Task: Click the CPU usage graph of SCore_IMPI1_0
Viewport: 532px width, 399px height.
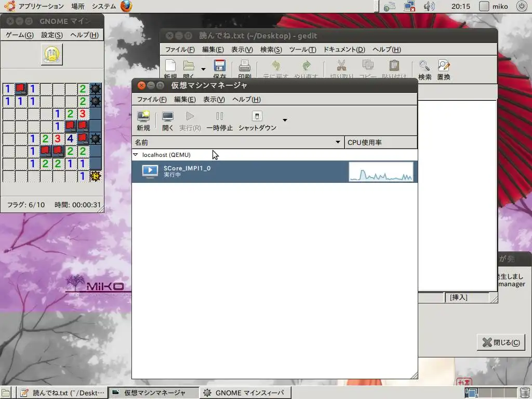Action: 381,171
